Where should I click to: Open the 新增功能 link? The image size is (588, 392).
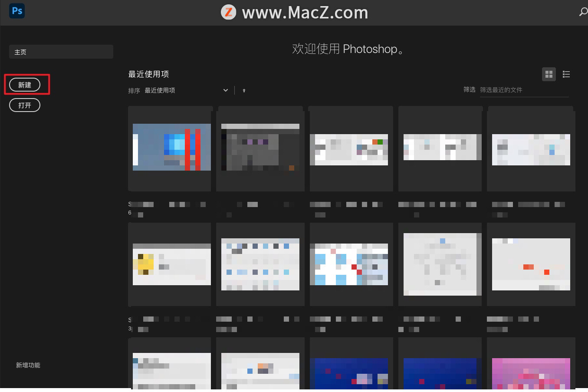pyautogui.click(x=28, y=365)
